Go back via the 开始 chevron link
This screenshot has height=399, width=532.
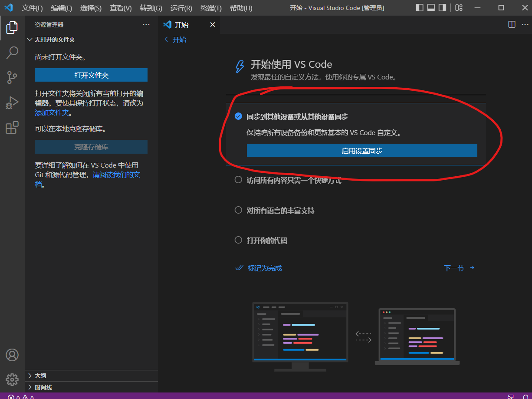[x=175, y=40]
